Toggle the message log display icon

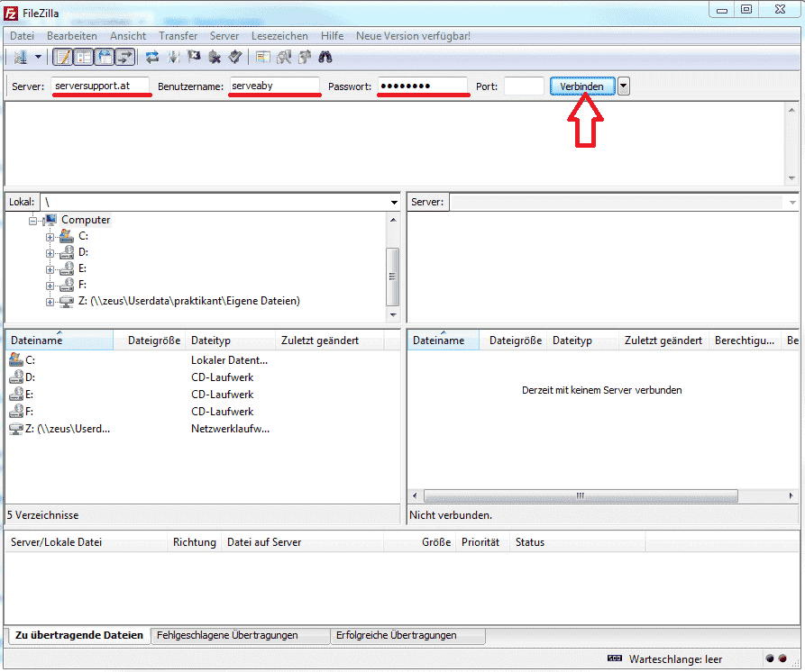click(63, 58)
